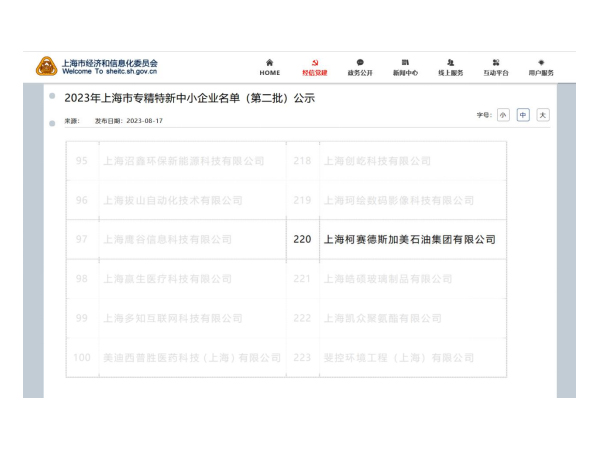Click row 219 上海阿绘数码影像科技有限公司
The height and width of the screenshot is (450, 600).
398,200
